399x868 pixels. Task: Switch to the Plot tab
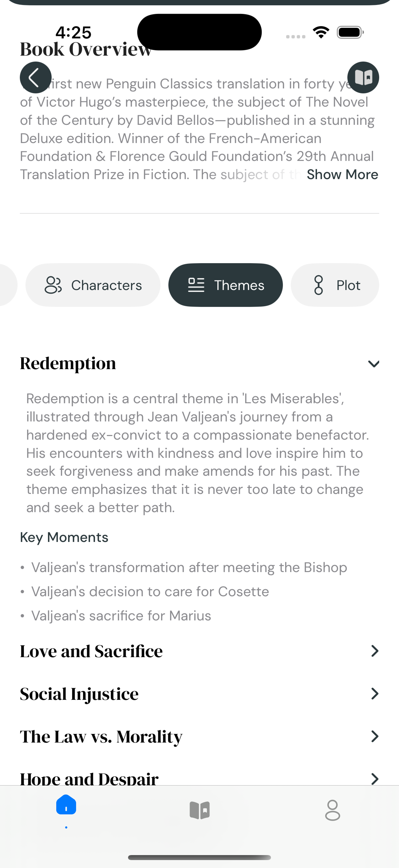point(335,285)
